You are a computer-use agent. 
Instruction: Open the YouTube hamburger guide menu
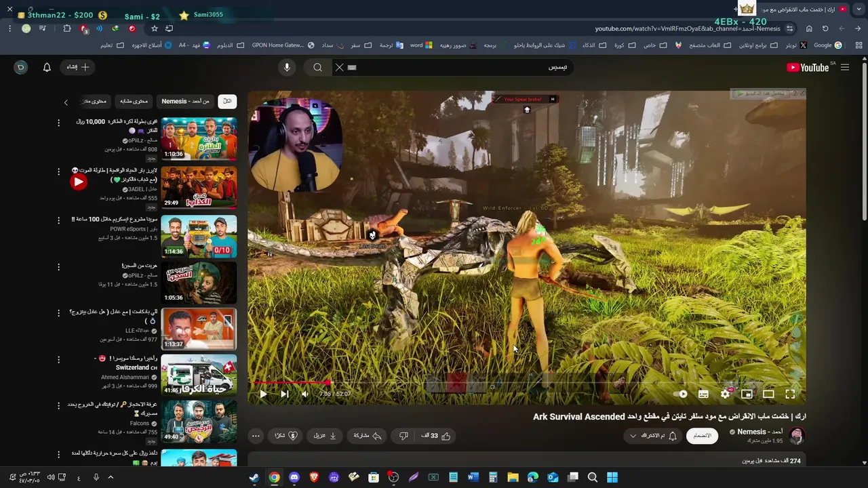pos(845,67)
